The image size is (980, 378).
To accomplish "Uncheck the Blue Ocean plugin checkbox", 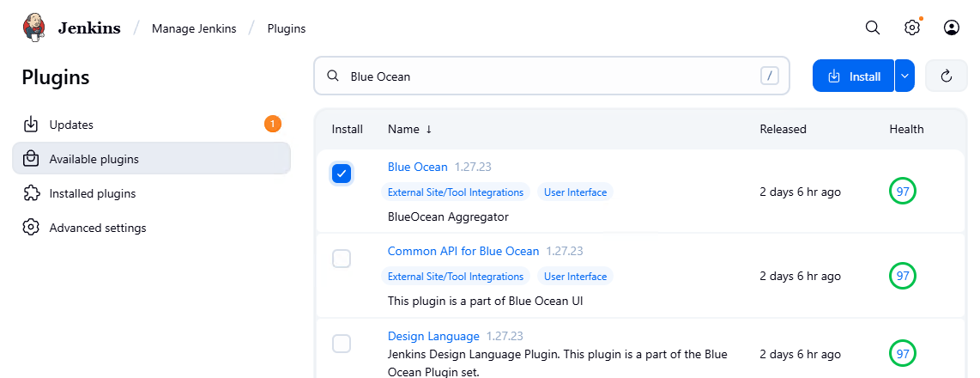I will pos(342,174).
